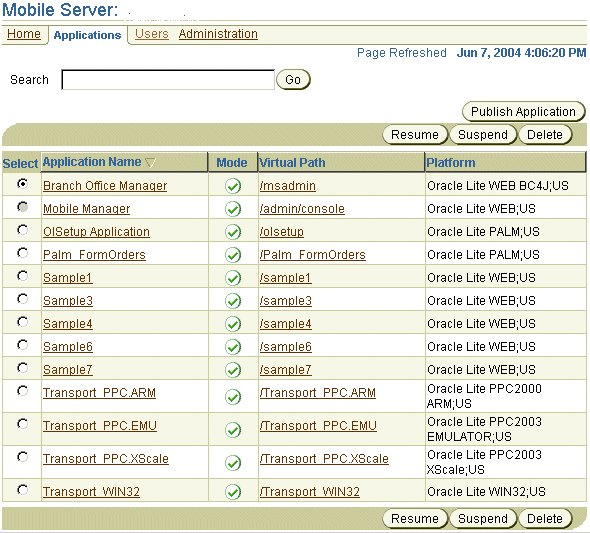Click the mode checkmark icon for Sample3
Screen dimensions: 590x533
(x=233, y=301)
